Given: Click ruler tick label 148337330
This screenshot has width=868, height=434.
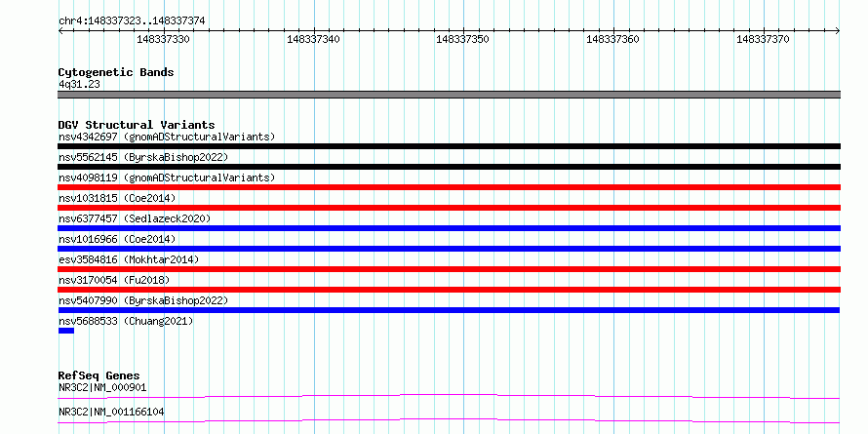Looking at the screenshot, I should click(x=163, y=39).
